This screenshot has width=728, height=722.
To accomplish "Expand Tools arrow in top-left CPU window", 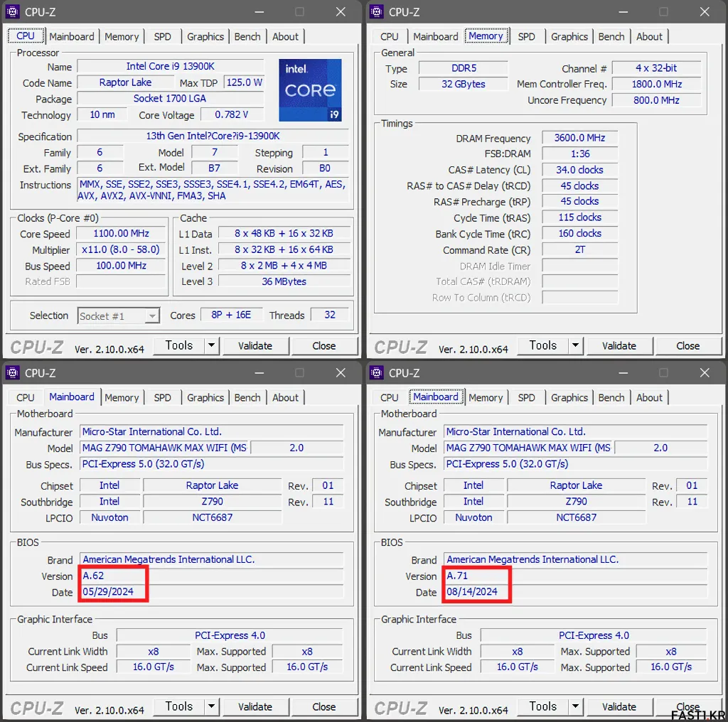I will (x=212, y=345).
